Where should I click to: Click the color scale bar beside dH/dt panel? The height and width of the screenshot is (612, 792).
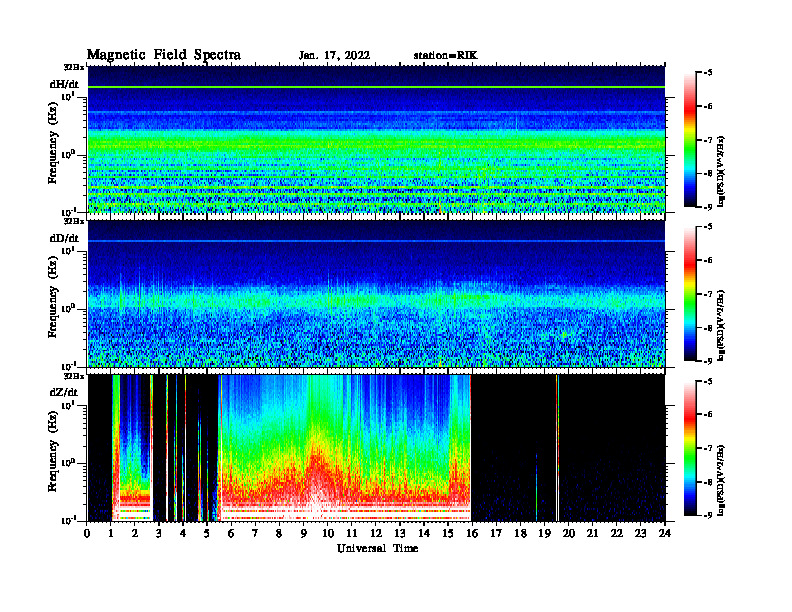point(690,140)
